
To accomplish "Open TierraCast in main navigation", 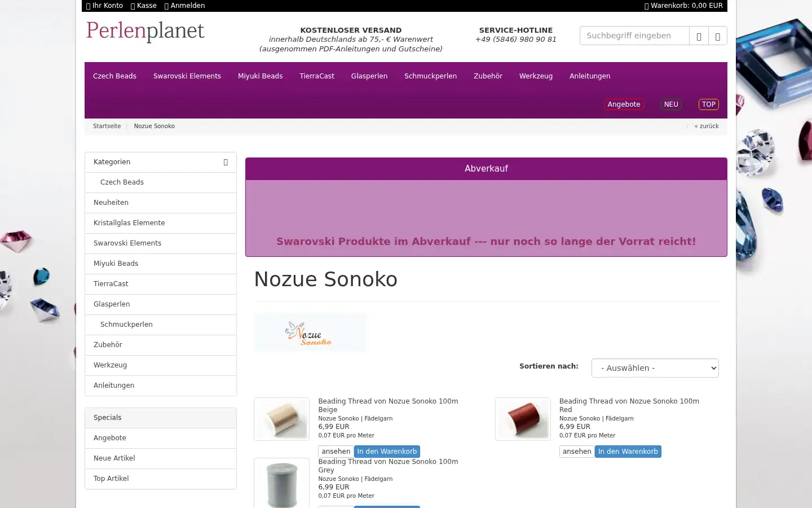I will point(317,76).
